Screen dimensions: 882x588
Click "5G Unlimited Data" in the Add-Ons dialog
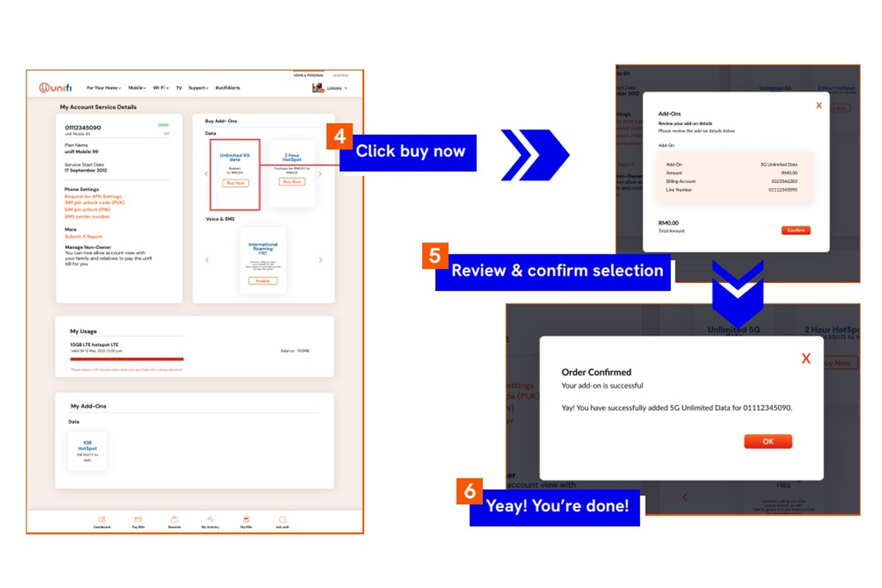(779, 164)
